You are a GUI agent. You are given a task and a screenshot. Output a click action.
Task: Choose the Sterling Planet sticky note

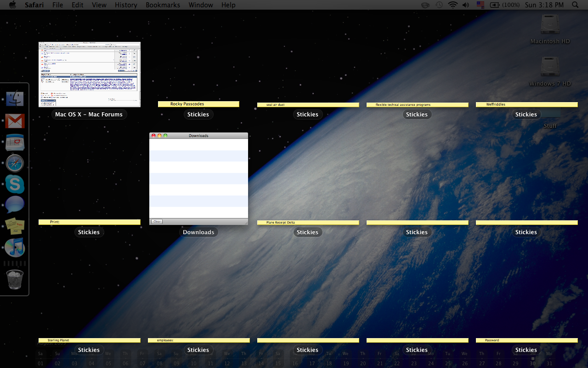[90, 340]
